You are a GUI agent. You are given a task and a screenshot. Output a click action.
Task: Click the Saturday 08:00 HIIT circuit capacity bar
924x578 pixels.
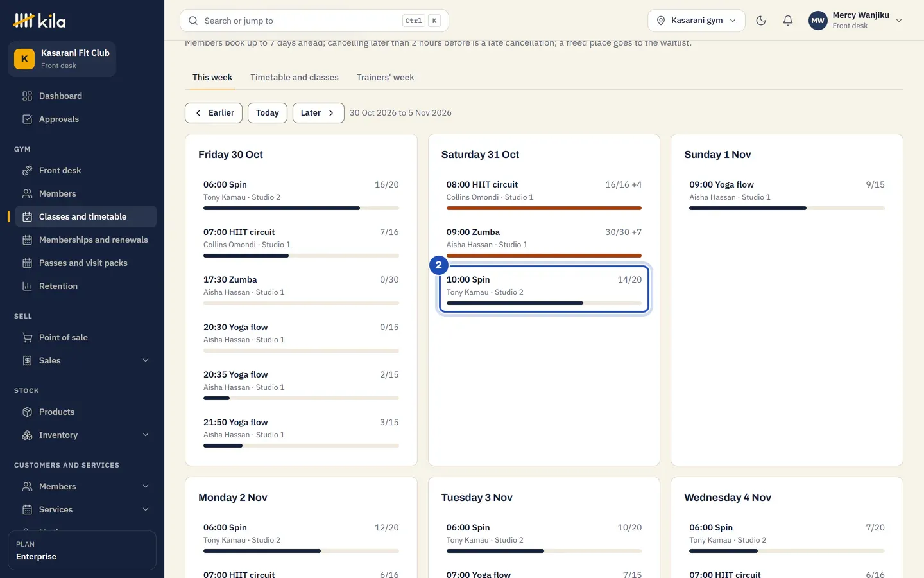[544, 208]
